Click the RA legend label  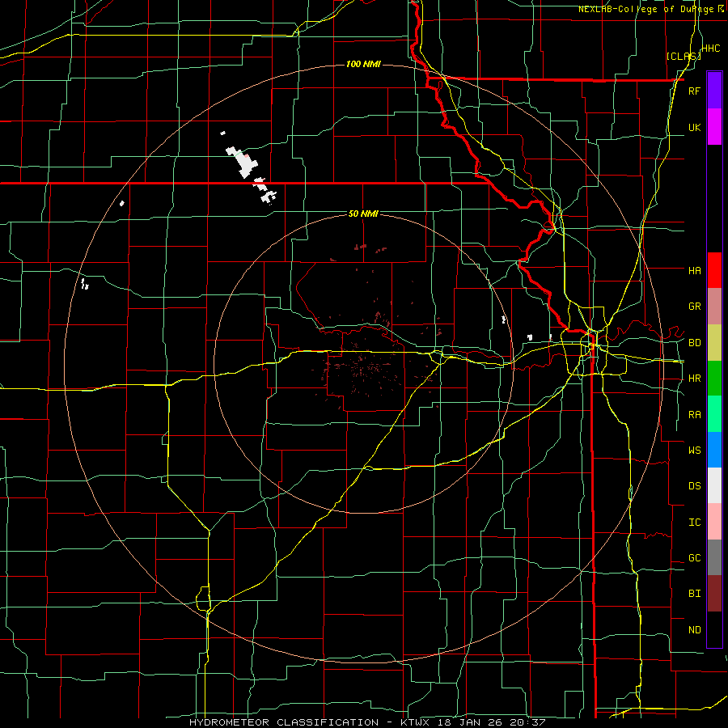click(x=694, y=415)
